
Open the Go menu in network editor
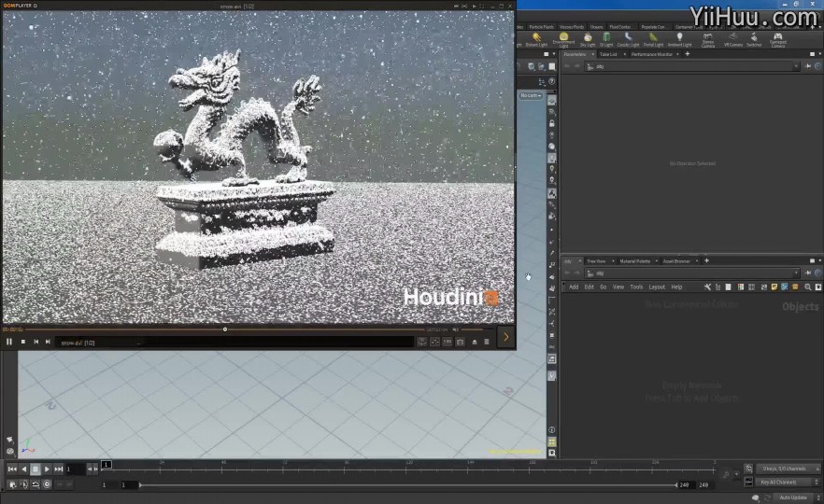pyautogui.click(x=604, y=287)
